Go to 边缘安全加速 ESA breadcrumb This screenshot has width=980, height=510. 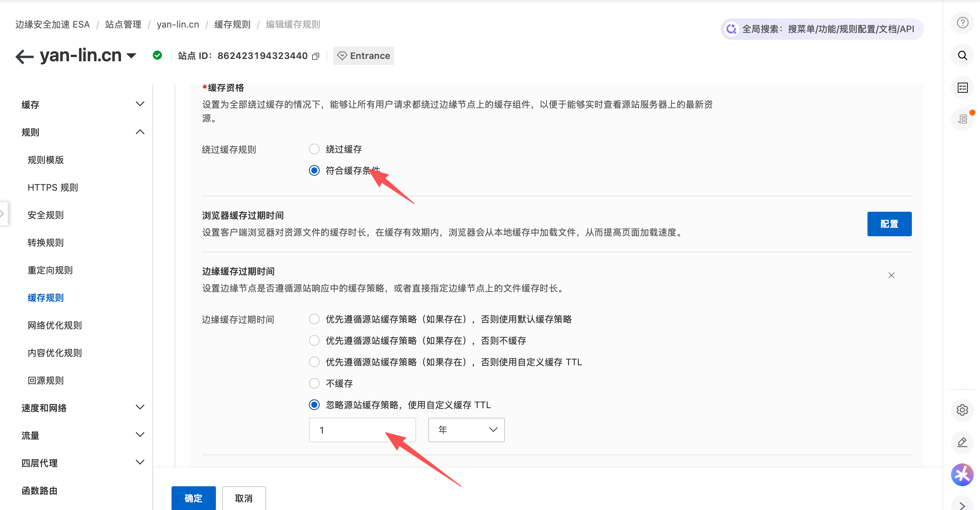pyautogui.click(x=52, y=25)
